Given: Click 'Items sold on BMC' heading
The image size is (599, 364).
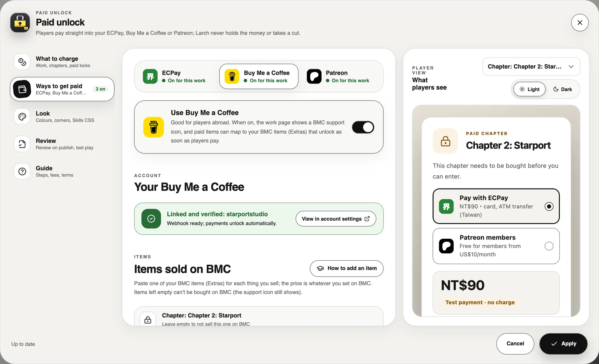Looking at the screenshot, I should point(182,269).
